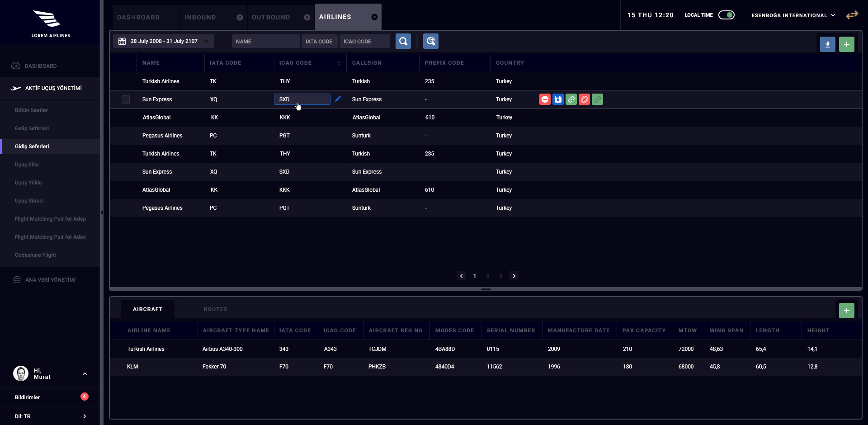The image size is (868, 425).
Task: Click the Pax Capacity column header
Action: click(644, 331)
